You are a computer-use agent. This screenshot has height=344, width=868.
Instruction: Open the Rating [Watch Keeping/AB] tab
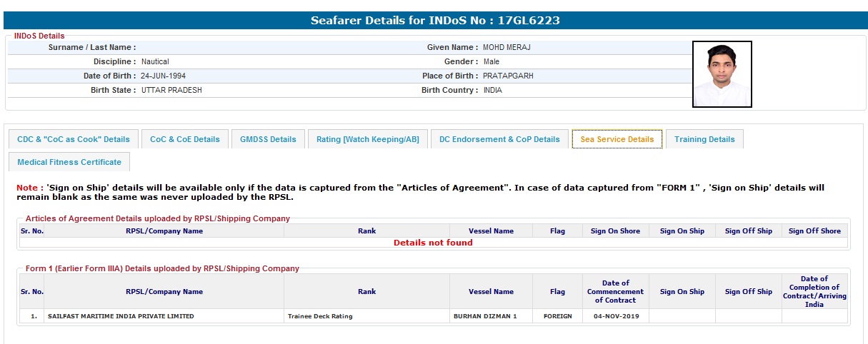pyautogui.click(x=367, y=139)
